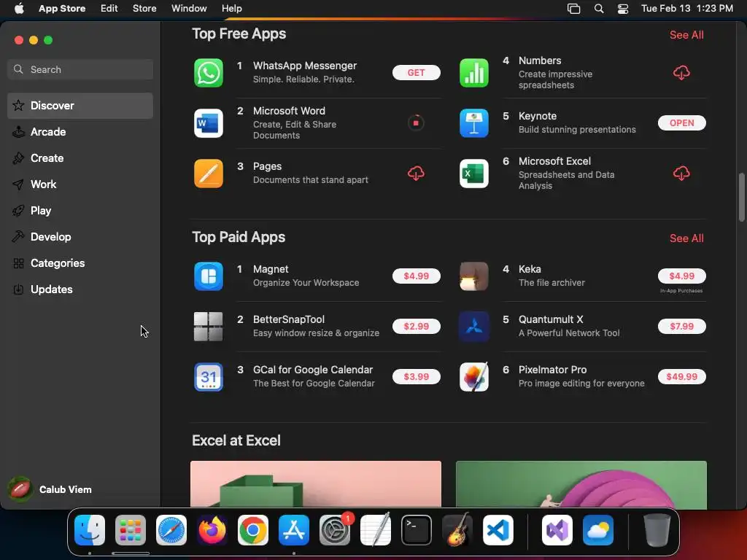Select Develop in the sidebar
This screenshot has width=747, height=560.
coord(80,237)
